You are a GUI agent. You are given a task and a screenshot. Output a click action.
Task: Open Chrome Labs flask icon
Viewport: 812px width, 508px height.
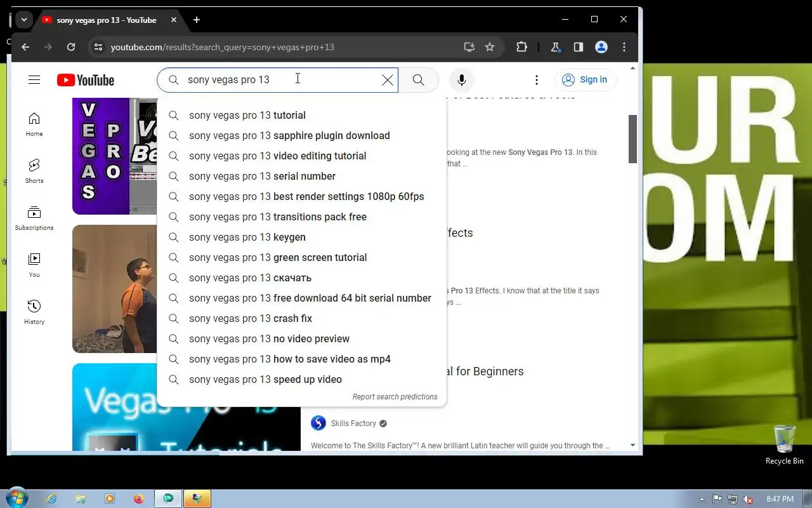tap(556, 47)
